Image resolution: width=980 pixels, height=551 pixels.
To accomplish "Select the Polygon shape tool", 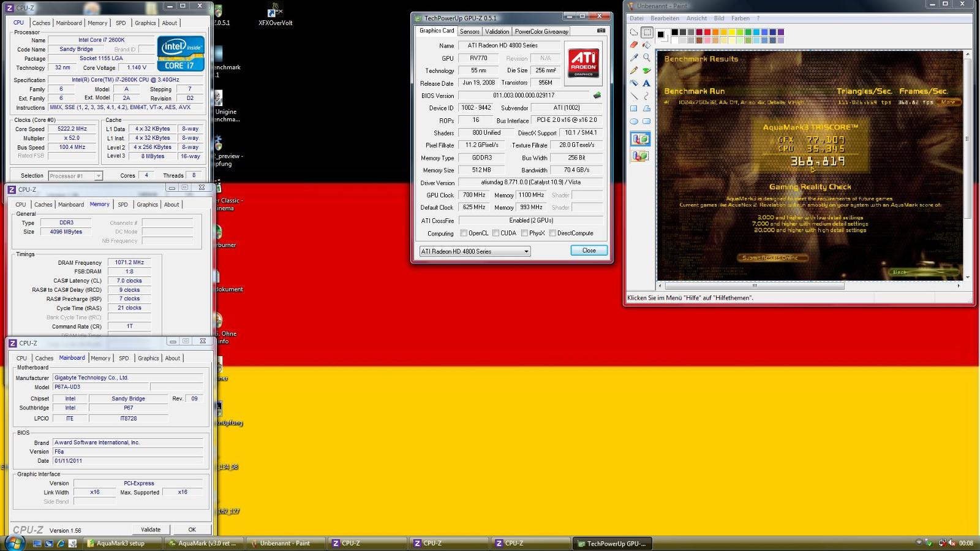I will click(x=647, y=108).
